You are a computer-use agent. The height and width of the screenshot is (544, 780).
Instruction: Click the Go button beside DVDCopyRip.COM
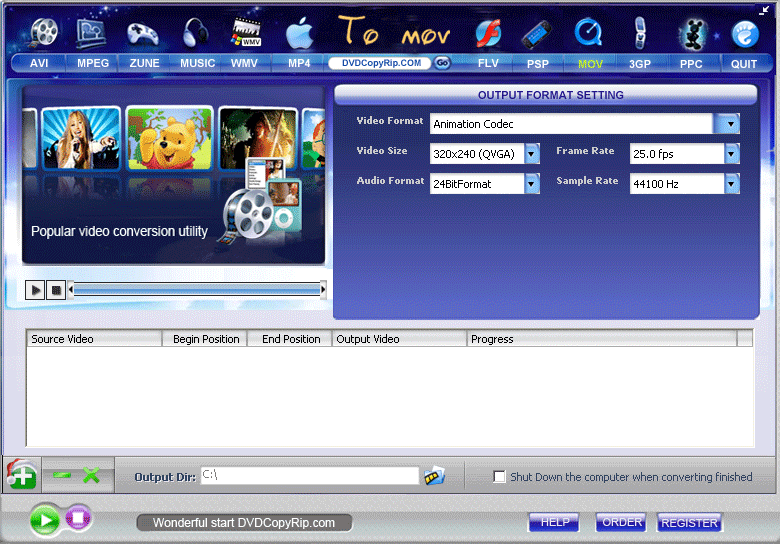[442, 63]
